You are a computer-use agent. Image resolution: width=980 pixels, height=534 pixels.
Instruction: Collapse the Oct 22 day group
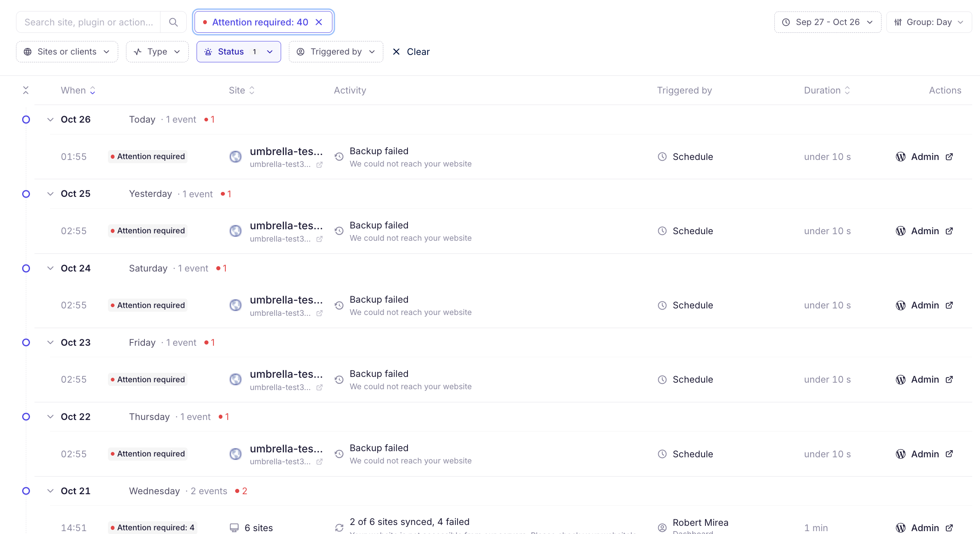point(50,417)
